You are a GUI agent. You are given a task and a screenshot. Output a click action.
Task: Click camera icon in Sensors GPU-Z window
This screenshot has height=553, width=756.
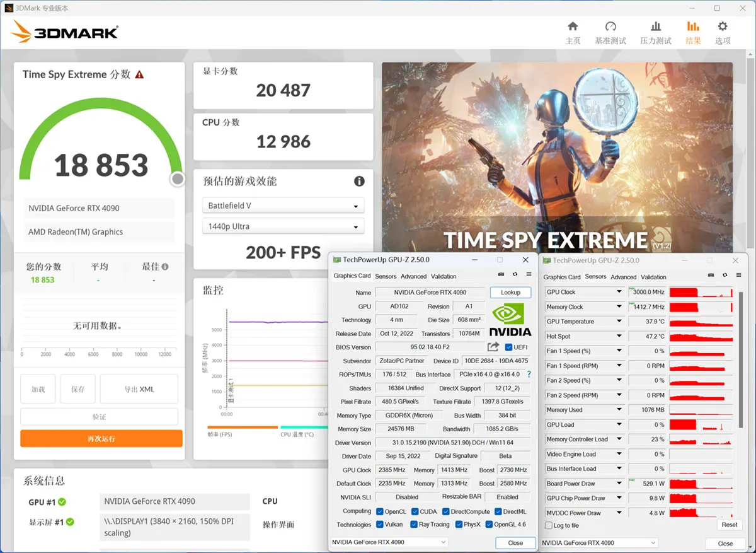pos(711,276)
